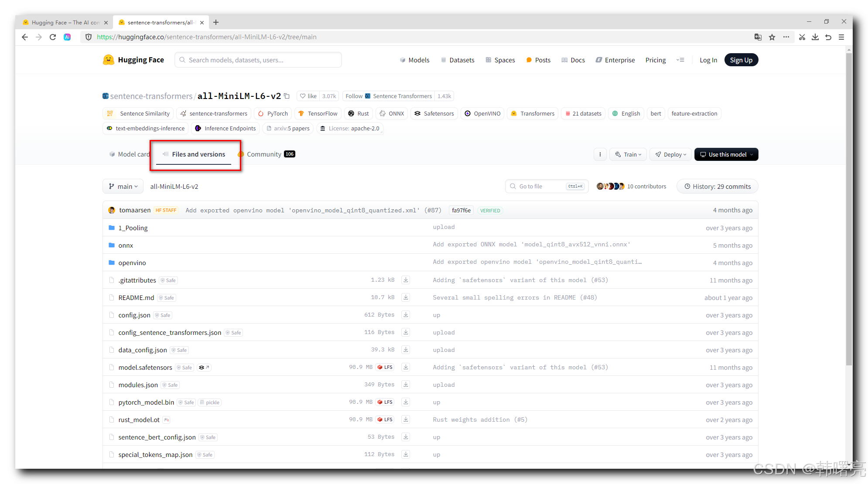Viewport: 868px width, 484px height.
Task: Open the Train dropdown
Action: (x=628, y=154)
